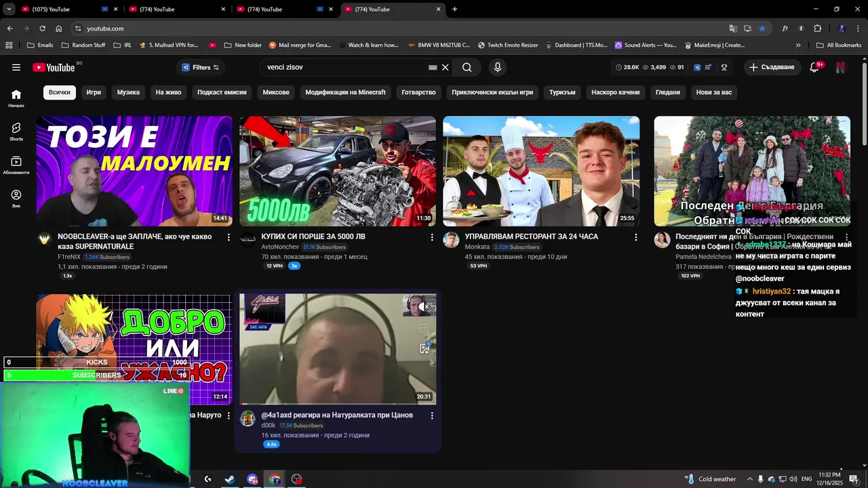The height and width of the screenshot is (488, 868).
Task: Reload the page in Chrome
Action: point(42,28)
